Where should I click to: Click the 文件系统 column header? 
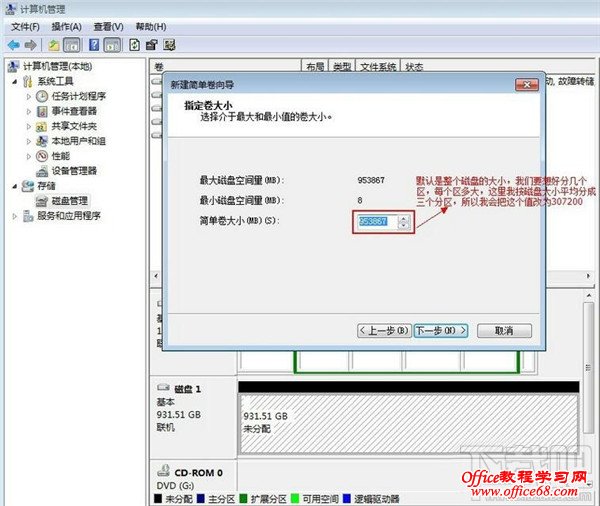(x=378, y=67)
